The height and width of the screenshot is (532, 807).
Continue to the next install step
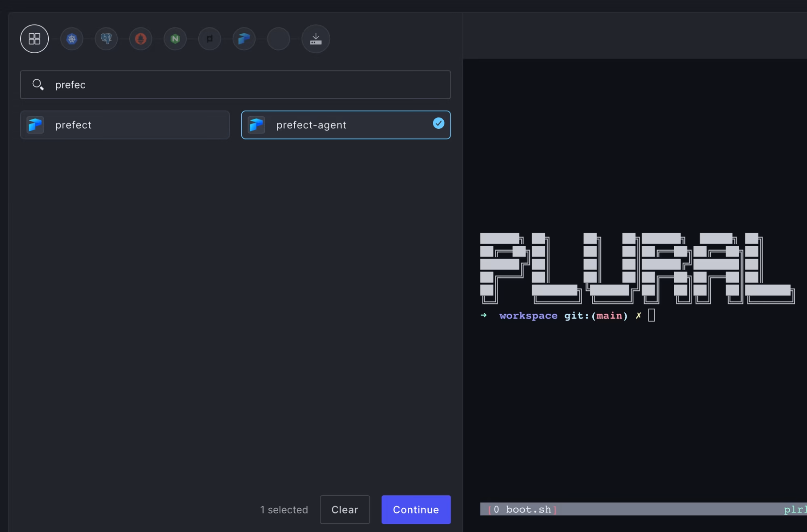point(416,509)
